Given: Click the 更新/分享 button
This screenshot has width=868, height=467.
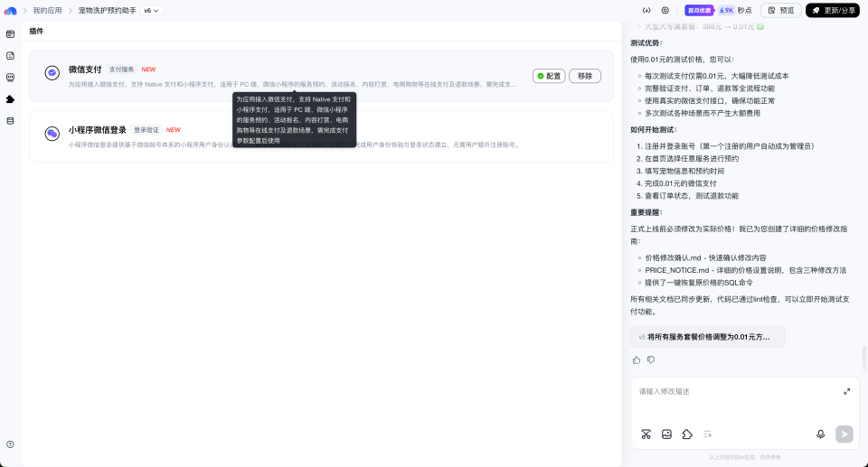Looking at the screenshot, I should point(833,11).
